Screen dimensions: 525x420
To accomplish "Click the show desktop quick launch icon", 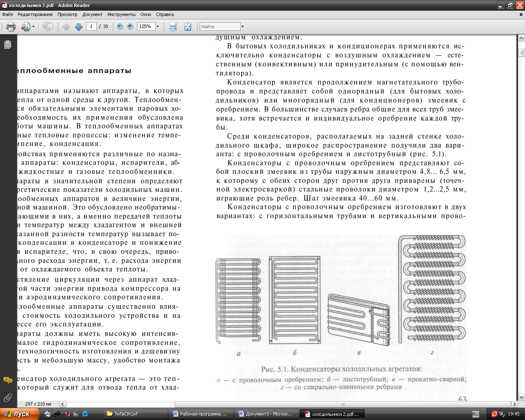I will click(48, 414).
